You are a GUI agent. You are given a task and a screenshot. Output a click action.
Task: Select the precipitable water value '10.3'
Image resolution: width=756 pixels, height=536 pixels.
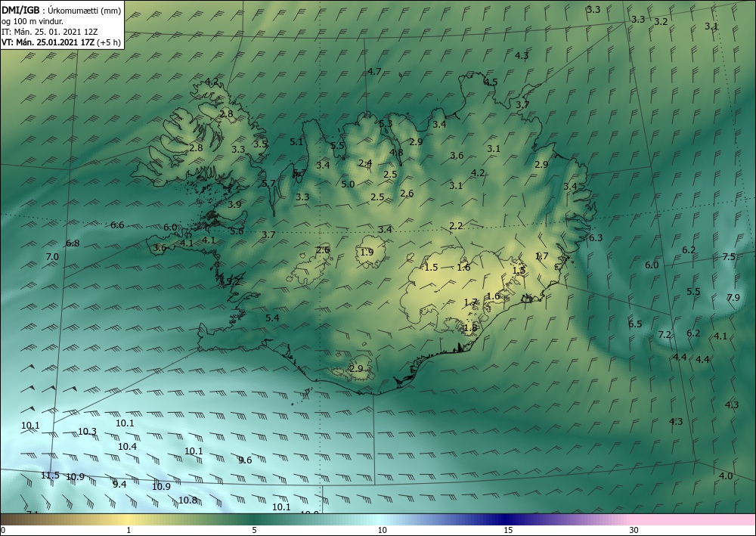87,432
